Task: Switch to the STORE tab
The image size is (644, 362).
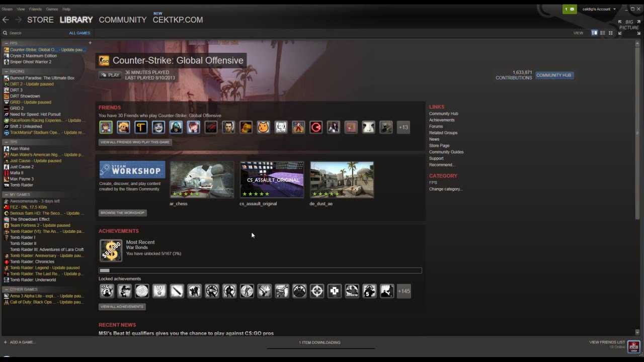Action: 40,20
